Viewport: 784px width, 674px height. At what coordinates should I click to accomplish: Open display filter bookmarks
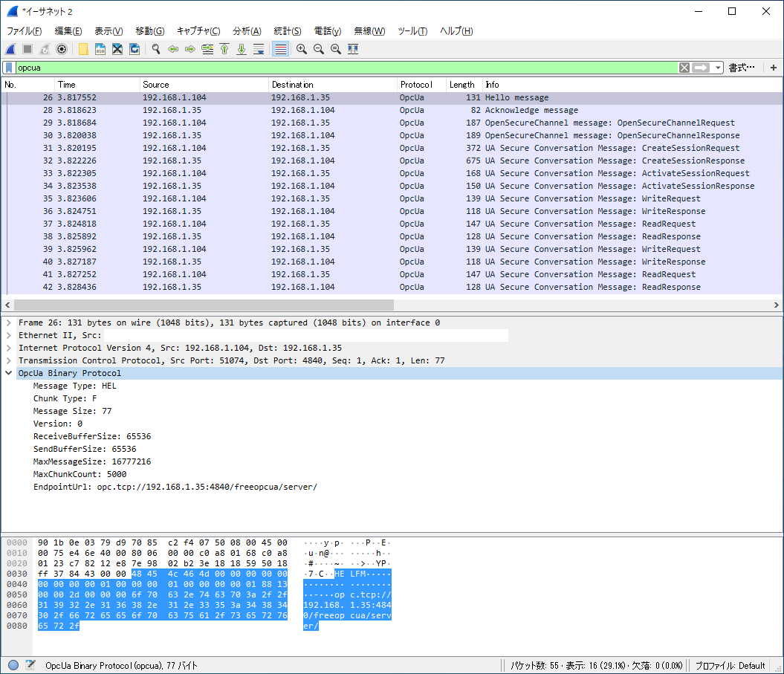tap(9, 68)
